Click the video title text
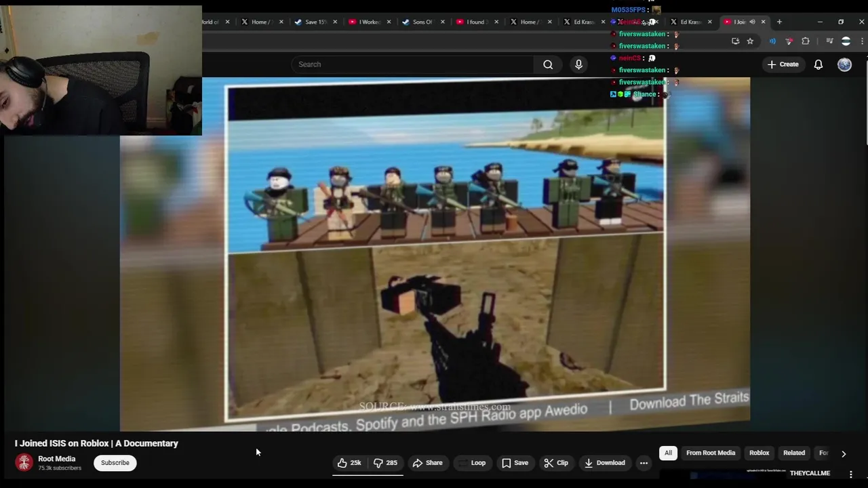This screenshot has width=868, height=488. pyautogui.click(x=96, y=443)
